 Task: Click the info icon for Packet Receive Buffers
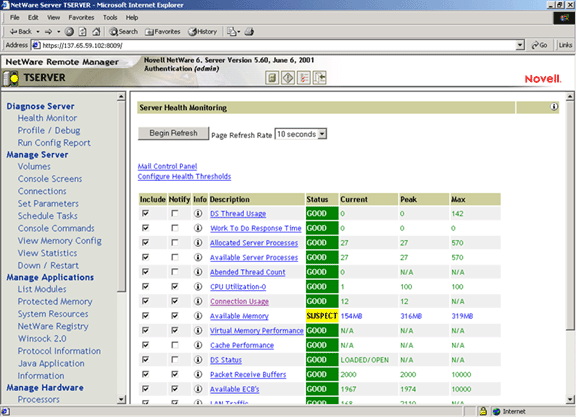click(198, 374)
